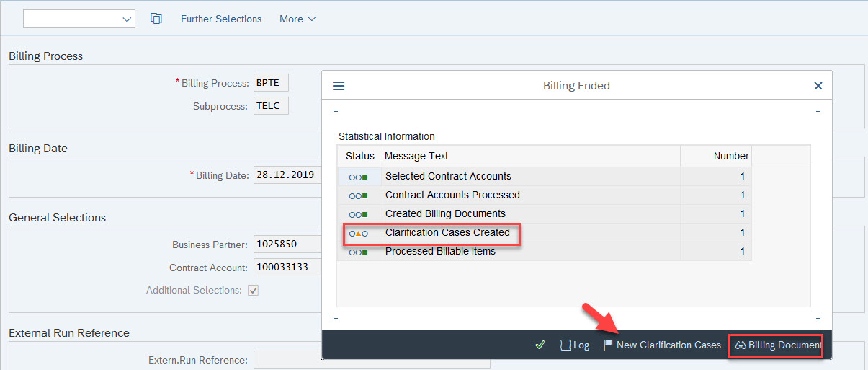Open Further Selections
868x370 pixels.
click(221, 19)
